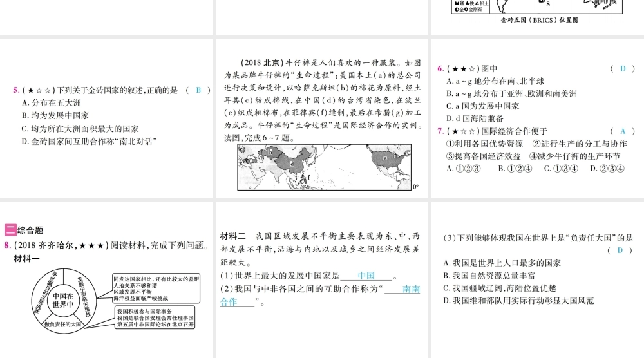
Task: Click the bold '材料二' label
Action: (233, 236)
